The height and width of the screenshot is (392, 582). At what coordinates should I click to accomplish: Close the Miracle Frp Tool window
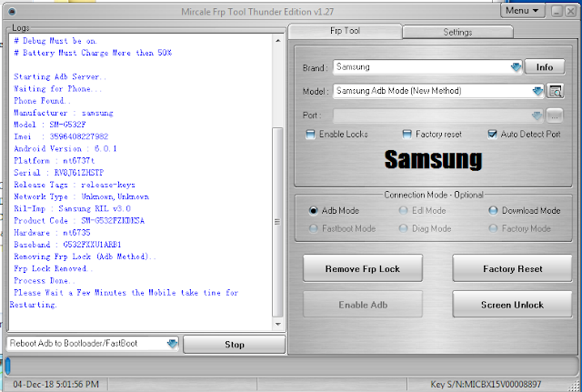coord(570,12)
